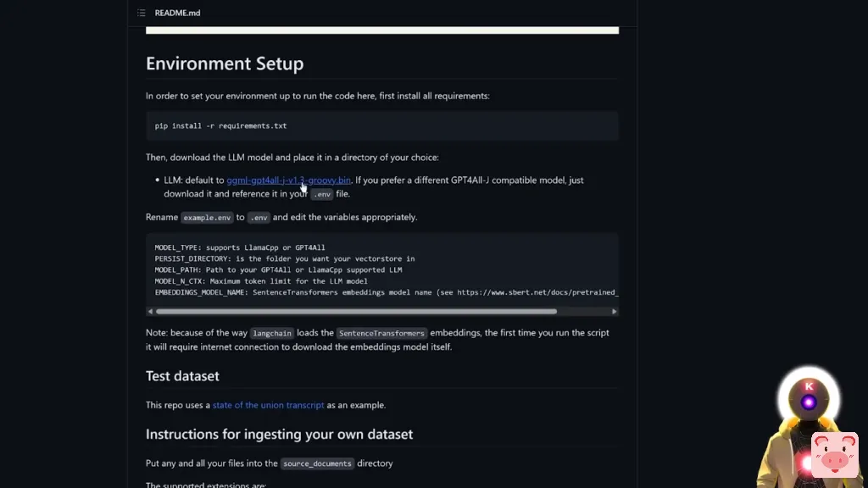Click the white image strip above Environment Setup
The image size is (868, 488).
point(381,30)
